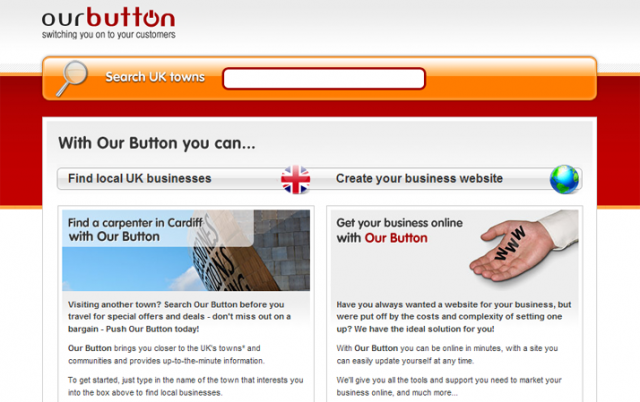Click the red 'Our Button' text

tap(396, 238)
